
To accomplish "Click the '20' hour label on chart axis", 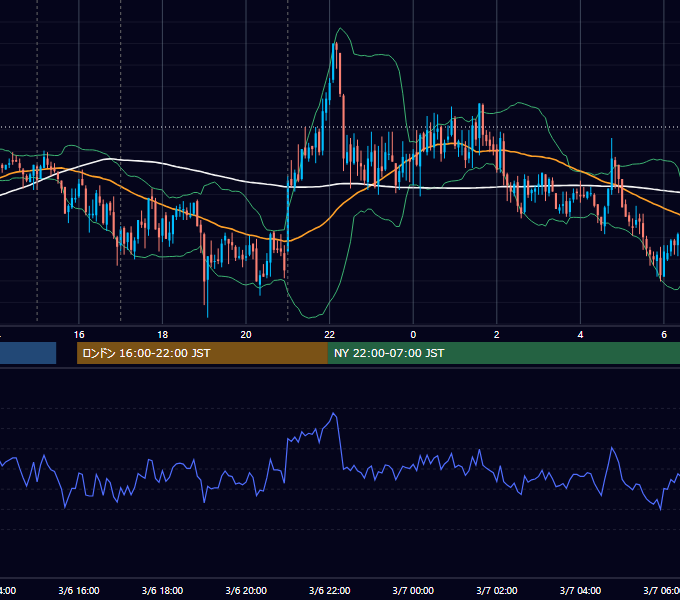I will 246,335.
